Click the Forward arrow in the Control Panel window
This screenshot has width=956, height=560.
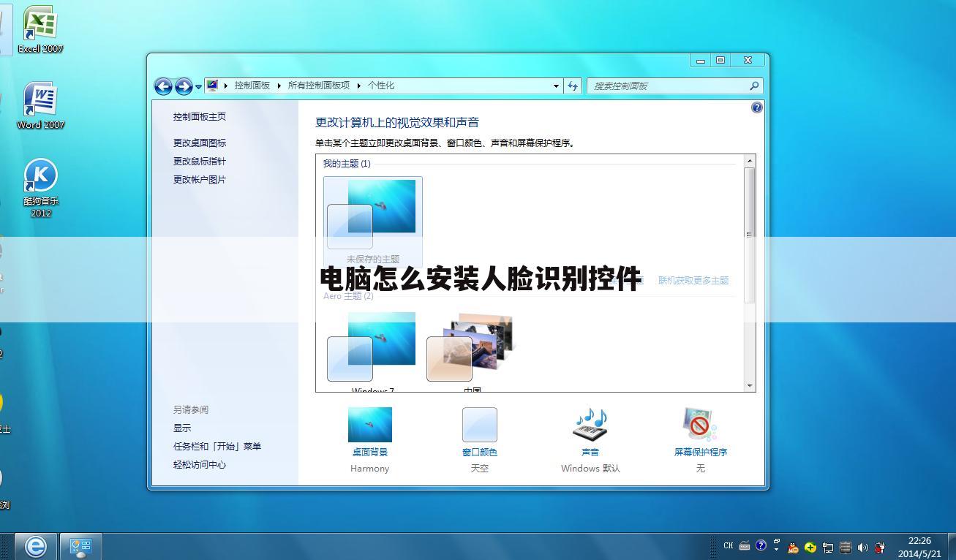click(x=184, y=86)
